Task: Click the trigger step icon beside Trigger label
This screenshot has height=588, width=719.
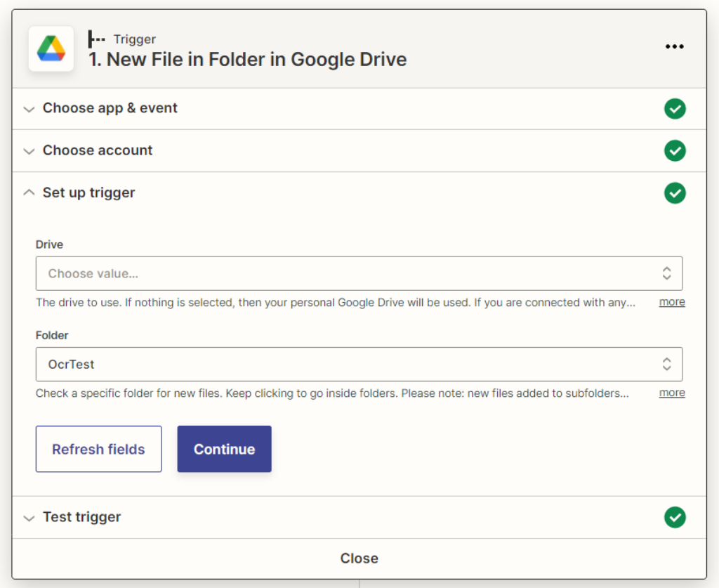Action: (96, 39)
